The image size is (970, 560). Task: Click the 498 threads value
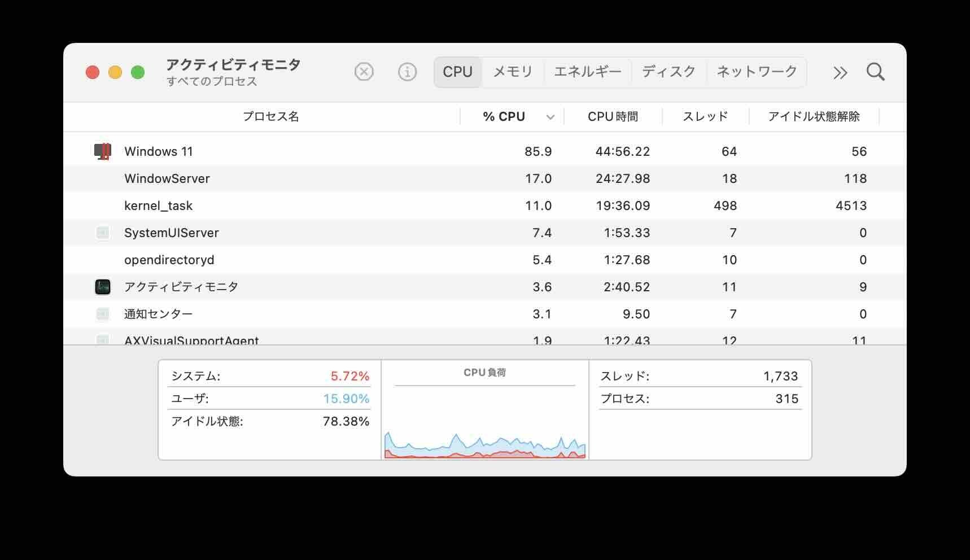(x=725, y=205)
